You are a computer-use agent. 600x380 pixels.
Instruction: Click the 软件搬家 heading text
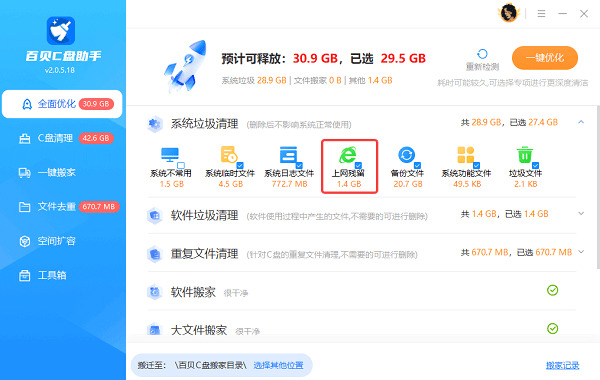[x=193, y=292]
